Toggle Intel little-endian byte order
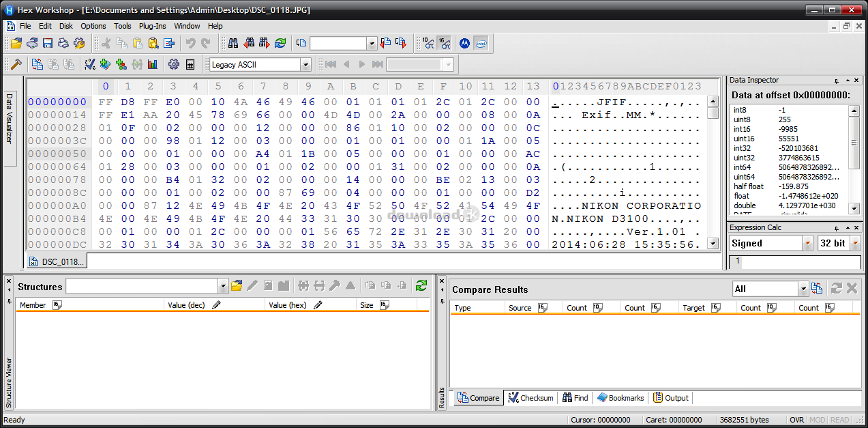The width and height of the screenshot is (868, 428). [481, 43]
